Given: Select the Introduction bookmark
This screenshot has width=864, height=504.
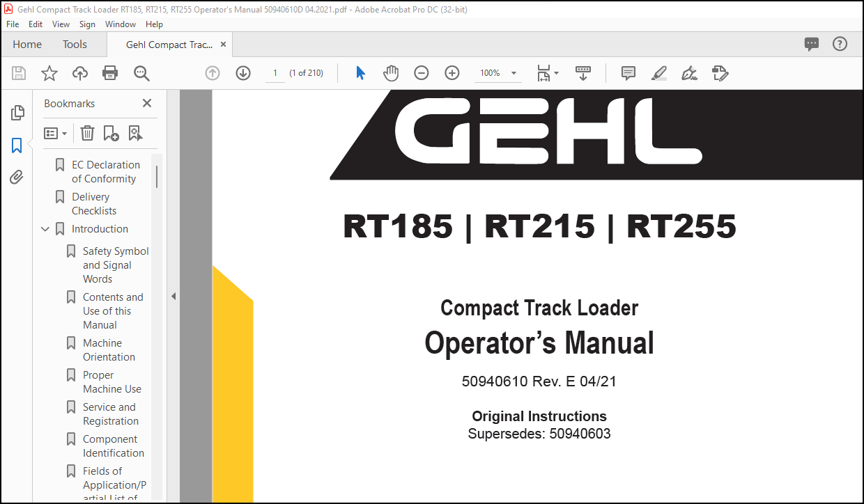Looking at the screenshot, I should point(100,229).
